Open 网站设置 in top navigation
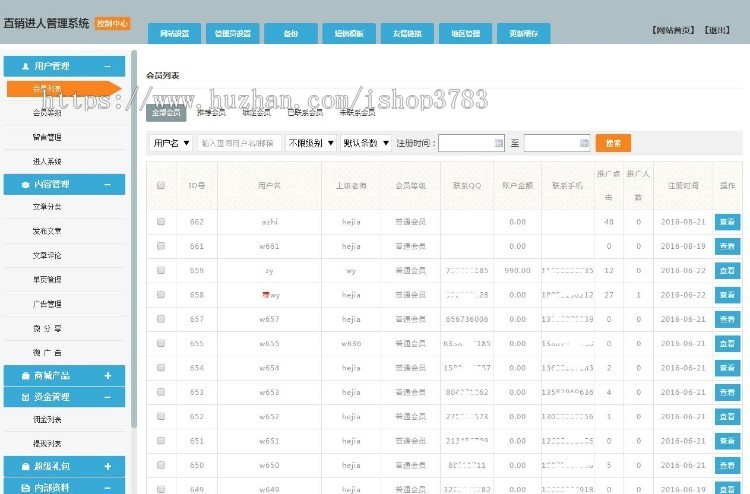The height and width of the screenshot is (494, 750). pyautogui.click(x=174, y=33)
